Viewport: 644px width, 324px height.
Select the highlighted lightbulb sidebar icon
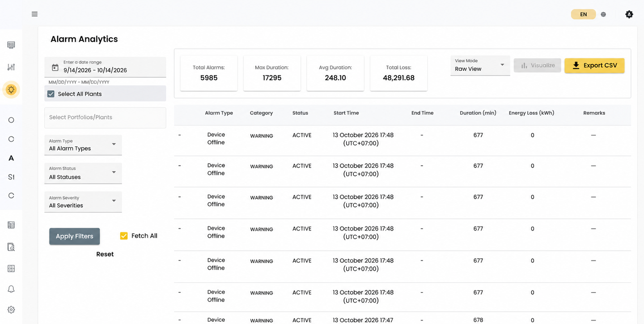click(11, 90)
